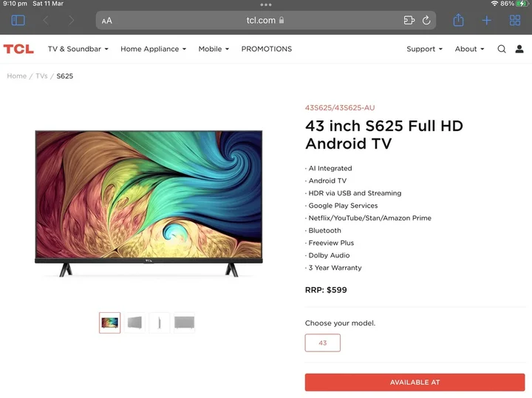
Task: Tap the tcl.com address bar
Action: (x=265, y=21)
